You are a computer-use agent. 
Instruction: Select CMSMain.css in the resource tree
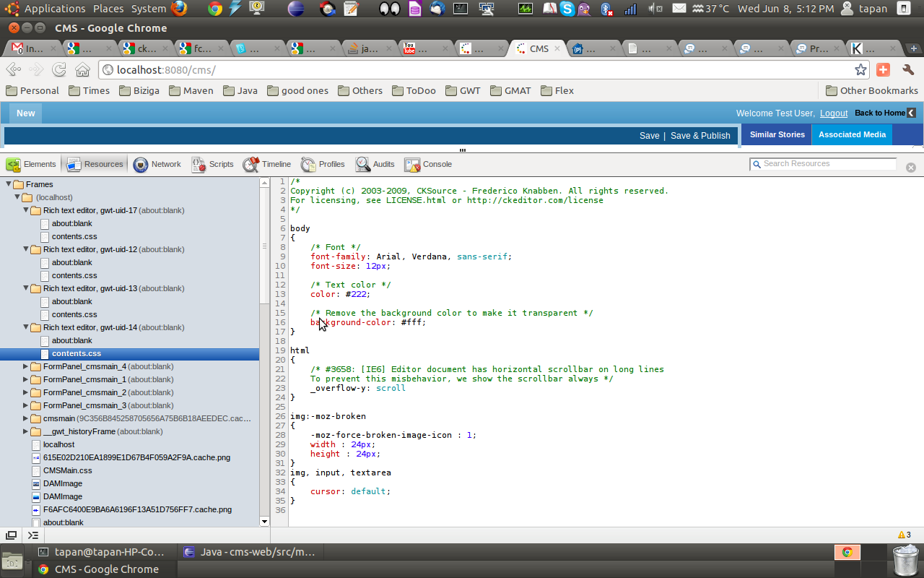pyautogui.click(x=67, y=471)
